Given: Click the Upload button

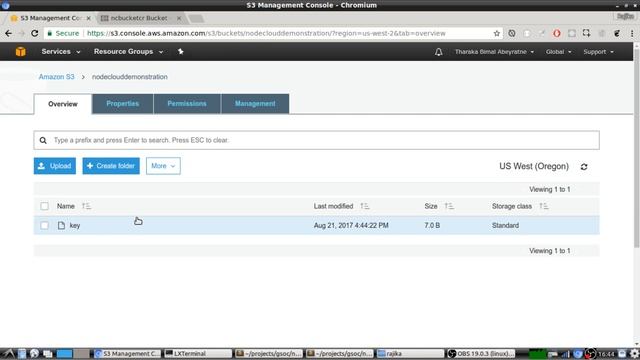Looking at the screenshot, I should pyautogui.click(x=55, y=166).
